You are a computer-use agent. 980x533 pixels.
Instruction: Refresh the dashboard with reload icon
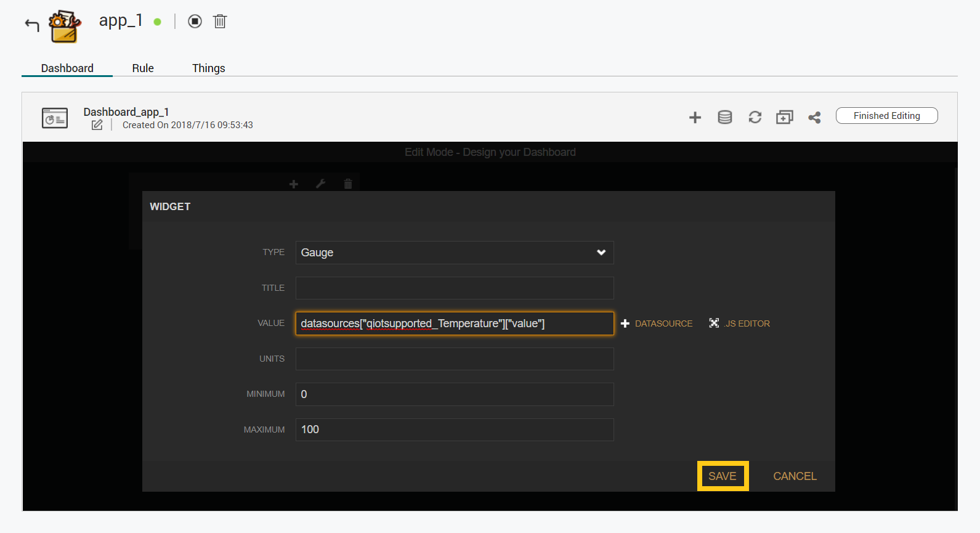click(755, 117)
